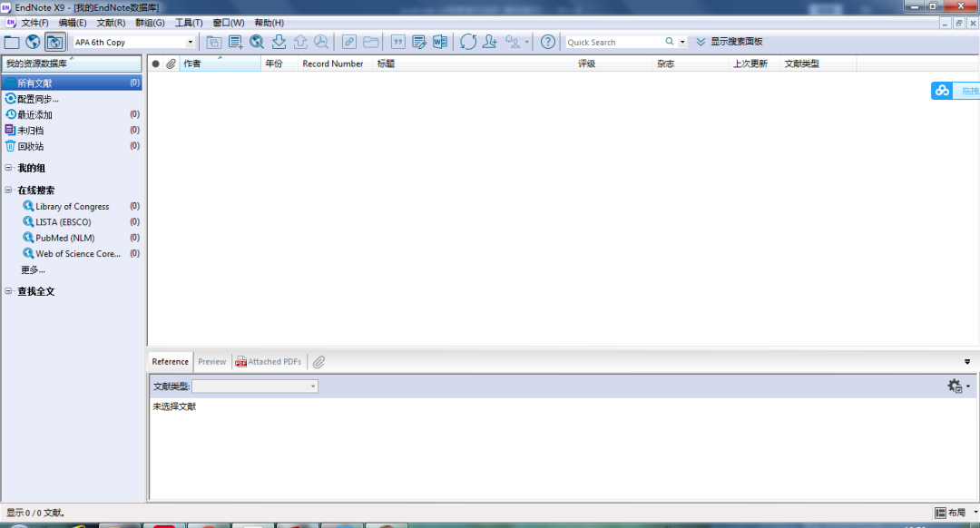Viewport: 980px width, 528px height.
Task: Open the 文献(R) menu
Action: click(111, 23)
